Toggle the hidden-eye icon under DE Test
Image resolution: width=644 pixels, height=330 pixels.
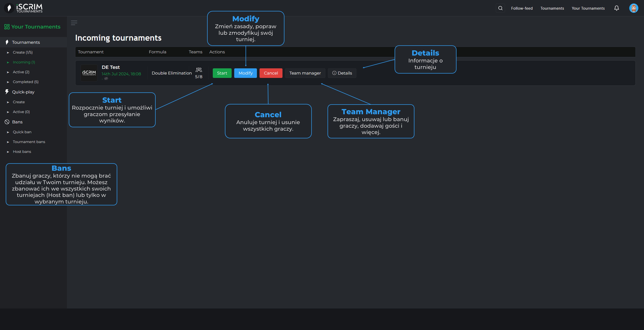click(106, 79)
